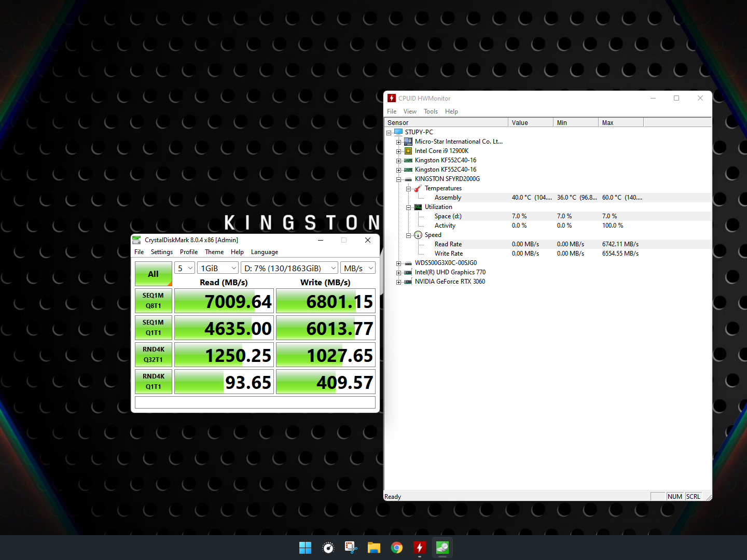Expand the Micro-Star International node
747x560 pixels.
click(398, 142)
